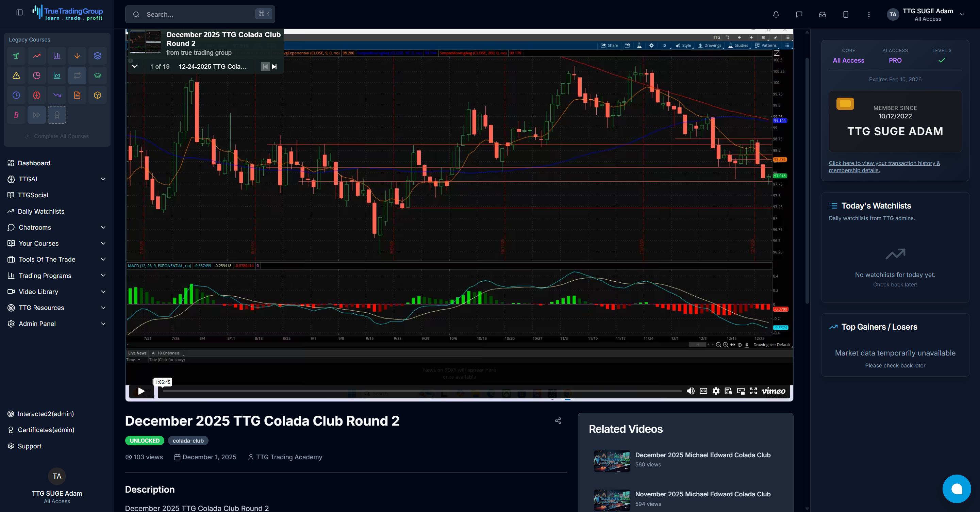This screenshot has height=512, width=980.
Task: Select Dashboard in the left sidebar
Action: point(34,163)
